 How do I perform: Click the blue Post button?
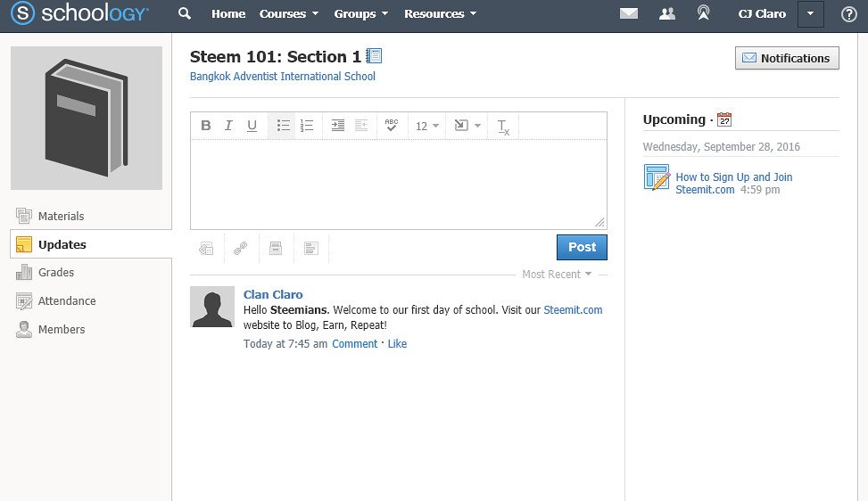pos(582,247)
